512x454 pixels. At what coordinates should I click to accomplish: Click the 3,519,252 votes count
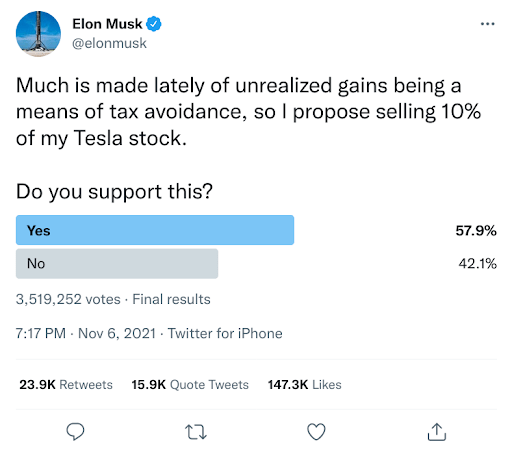pyautogui.click(x=68, y=299)
